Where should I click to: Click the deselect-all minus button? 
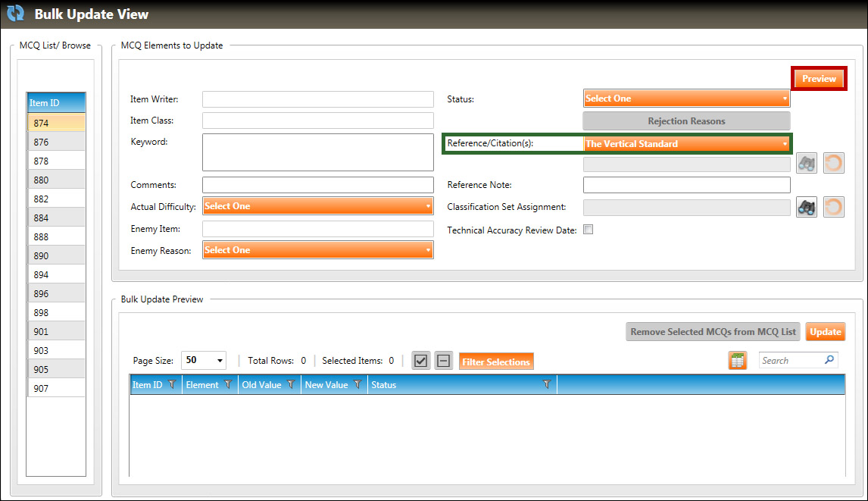tap(443, 361)
